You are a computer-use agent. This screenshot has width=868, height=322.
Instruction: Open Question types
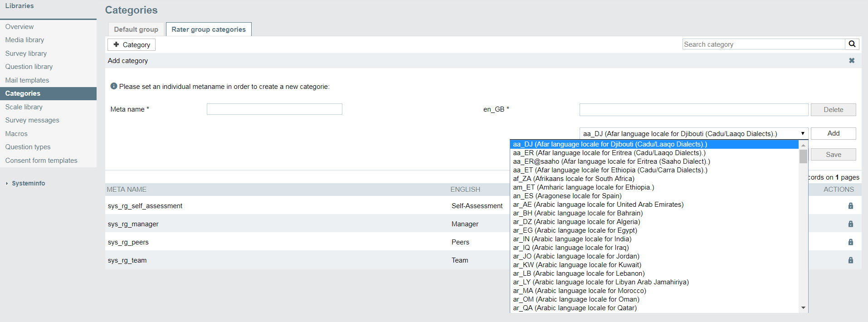(48, 147)
